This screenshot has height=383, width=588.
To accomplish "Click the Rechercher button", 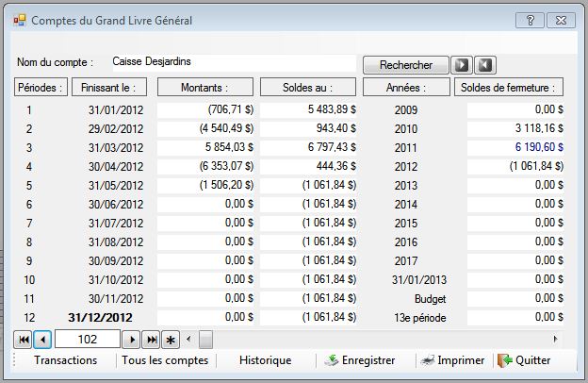I will click(406, 65).
